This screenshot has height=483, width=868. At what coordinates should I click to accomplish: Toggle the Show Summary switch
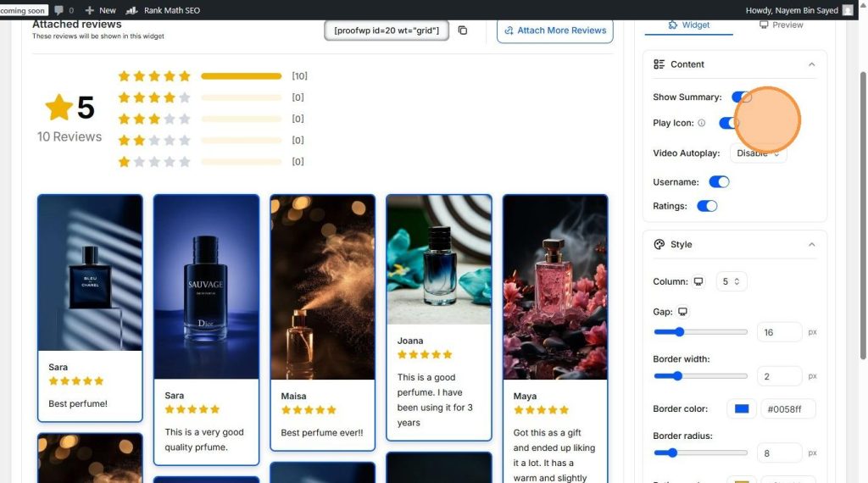(x=741, y=97)
